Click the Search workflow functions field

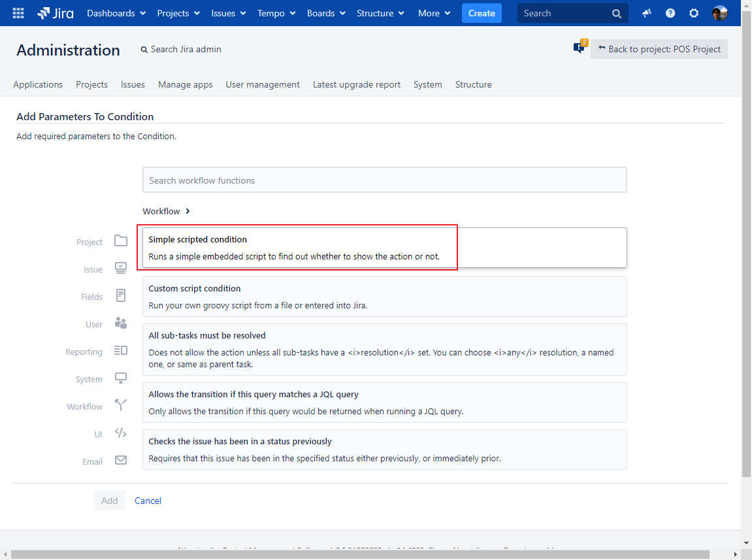pyautogui.click(x=384, y=180)
